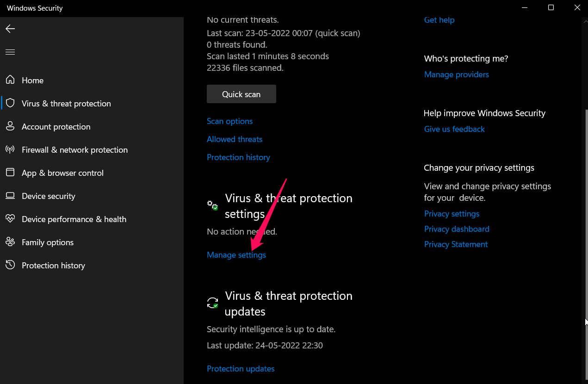Click the Account protection person icon
This screenshot has height=384, width=588.
(x=10, y=126)
